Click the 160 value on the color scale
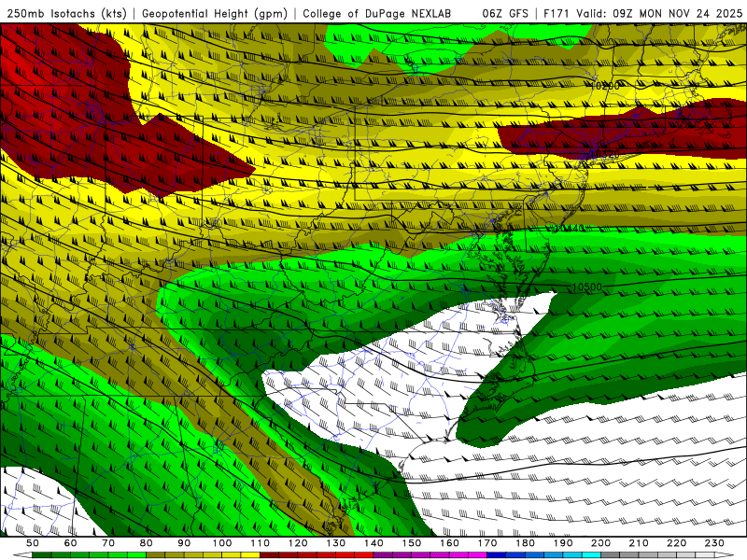The width and height of the screenshot is (747, 560). (449, 543)
